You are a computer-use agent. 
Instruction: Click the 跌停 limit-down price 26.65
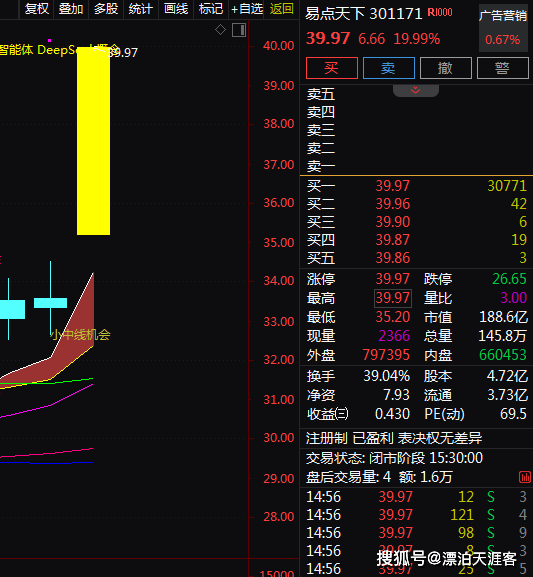pyautogui.click(x=509, y=279)
